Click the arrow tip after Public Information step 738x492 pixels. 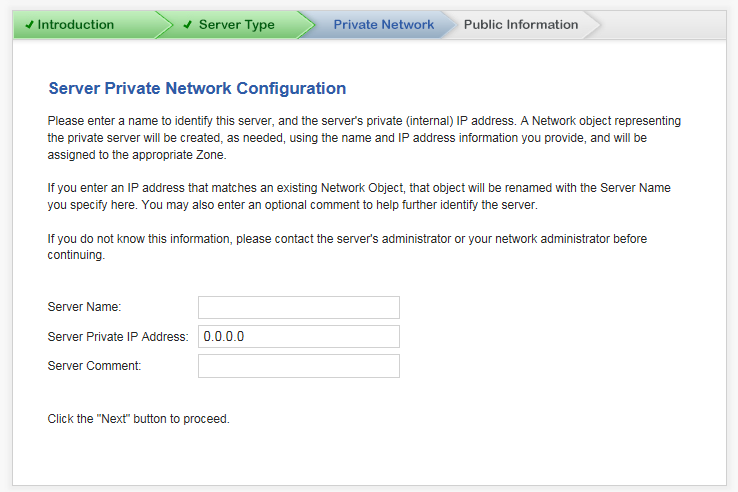tap(592, 24)
